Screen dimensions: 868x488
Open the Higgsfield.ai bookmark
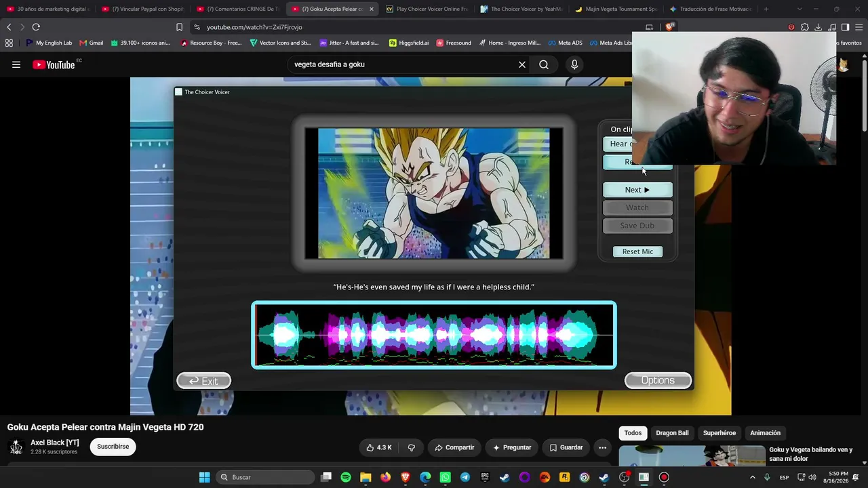[x=409, y=43]
